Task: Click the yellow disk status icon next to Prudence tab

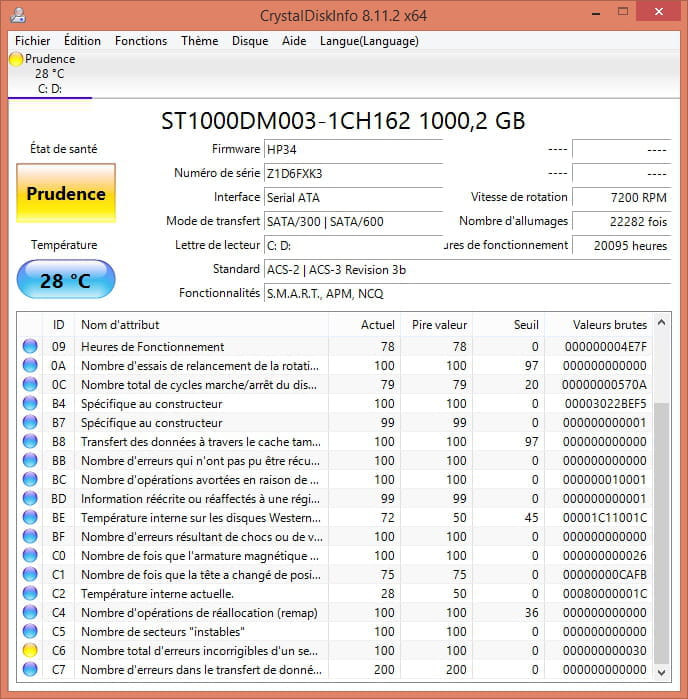Action: (x=16, y=59)
